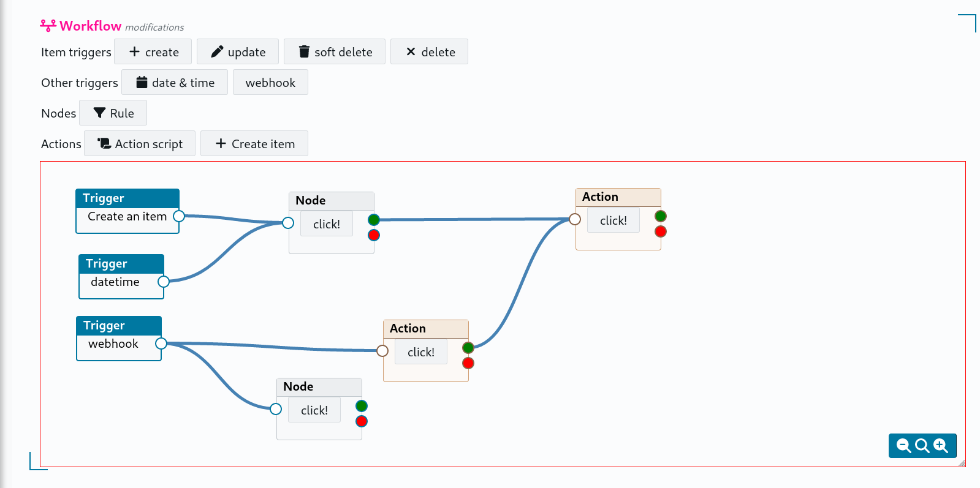Screen dimensions: 980x488
Task: Click the green output port of top Node
Action: [374, 220]
